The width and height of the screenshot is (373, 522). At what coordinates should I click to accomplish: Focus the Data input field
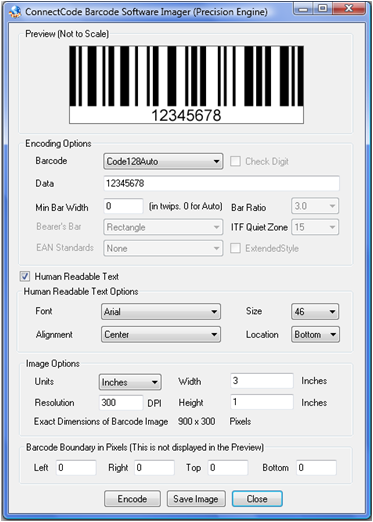222,183
